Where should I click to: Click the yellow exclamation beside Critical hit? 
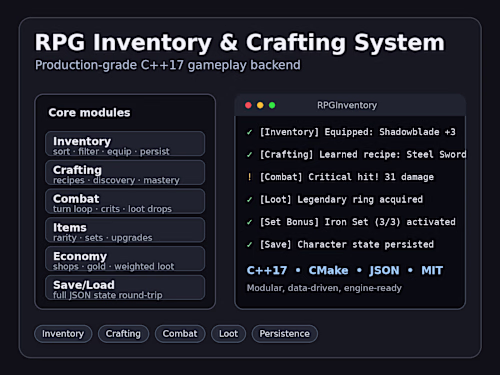pos(249,177)
